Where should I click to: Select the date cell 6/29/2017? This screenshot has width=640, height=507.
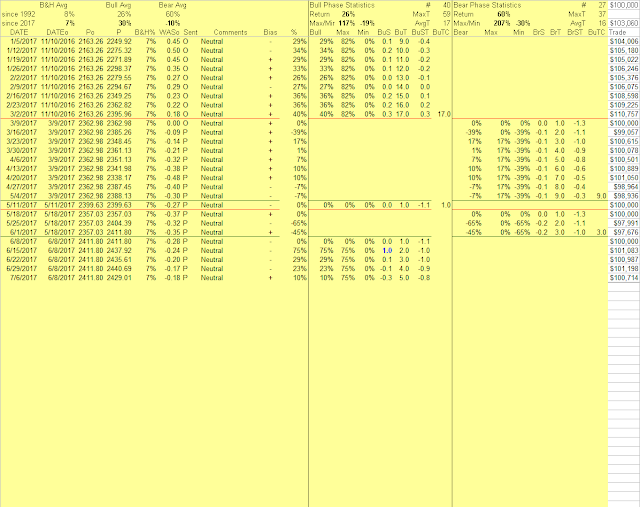pyautogui.click(x=22, y=269)
